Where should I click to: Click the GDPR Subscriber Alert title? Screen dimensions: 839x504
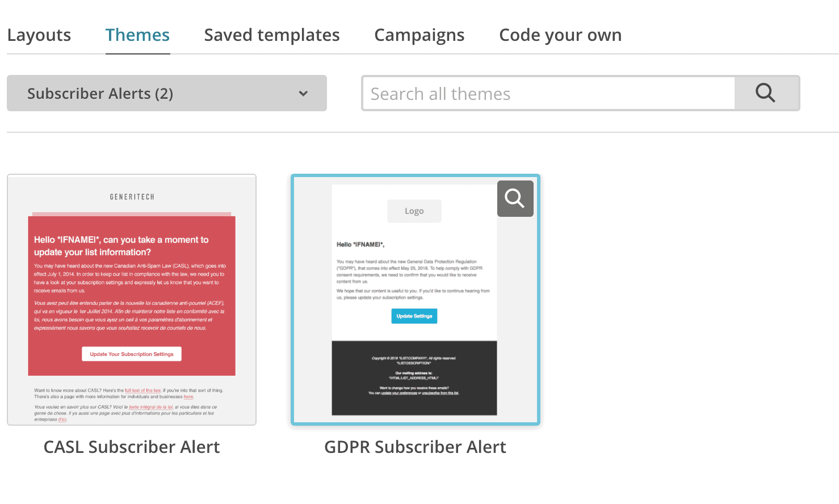[x=416, y=447]
